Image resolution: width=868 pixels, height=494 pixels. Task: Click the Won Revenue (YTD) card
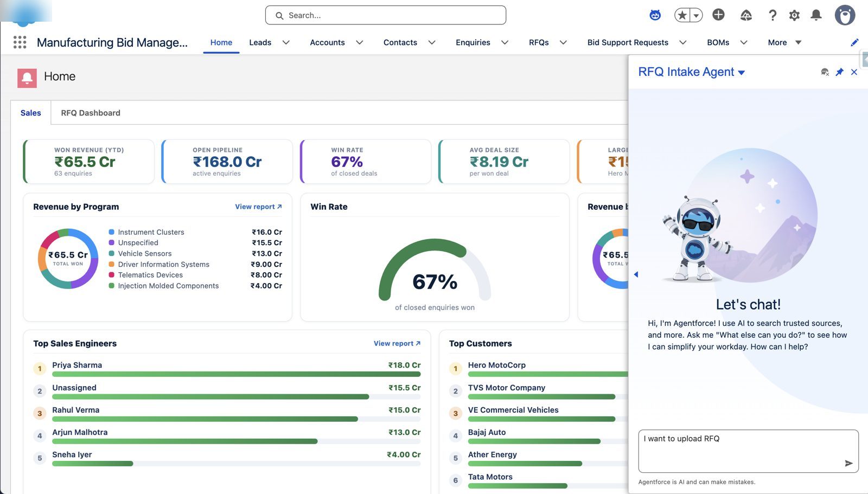[89, 162]
